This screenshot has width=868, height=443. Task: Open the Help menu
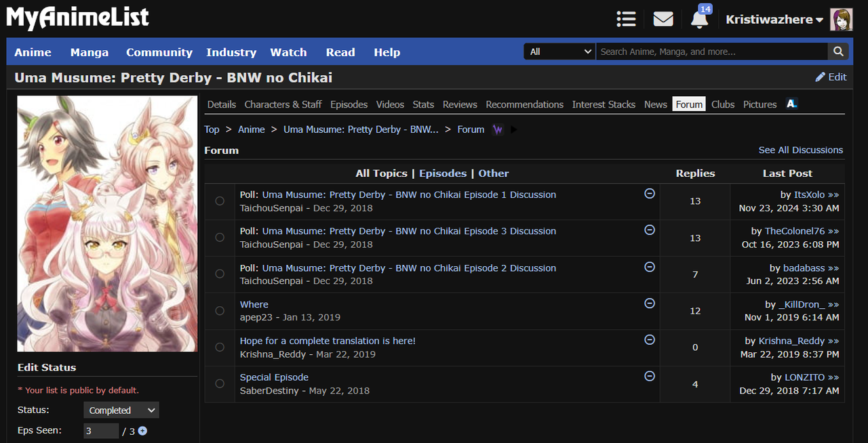tap(387, 52)
